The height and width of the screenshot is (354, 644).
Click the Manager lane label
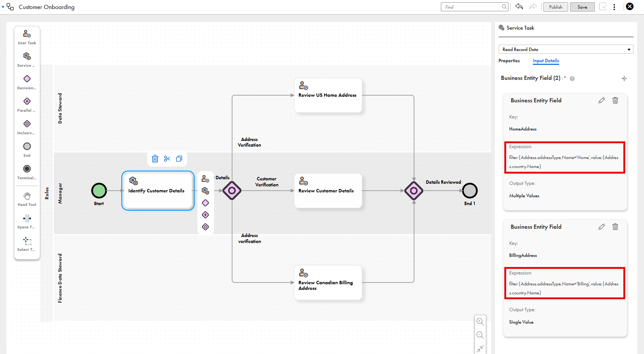(60, 193)
